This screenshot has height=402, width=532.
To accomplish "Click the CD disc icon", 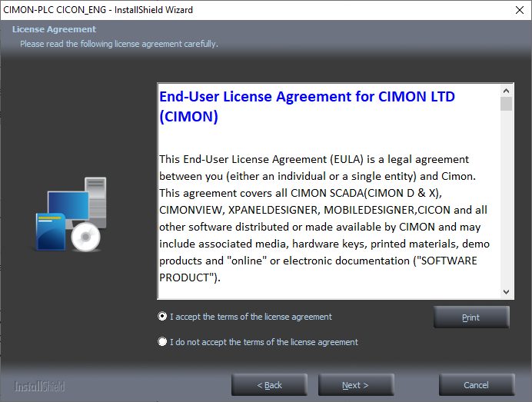I will (85, 238).
